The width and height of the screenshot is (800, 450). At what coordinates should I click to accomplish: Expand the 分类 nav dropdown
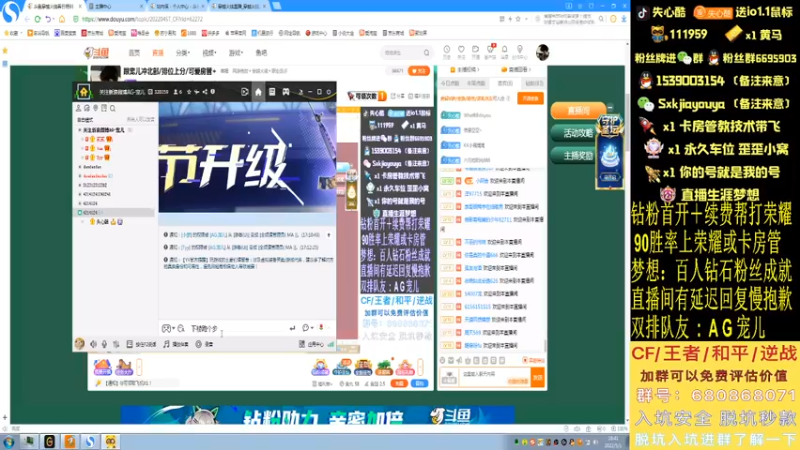183,53
